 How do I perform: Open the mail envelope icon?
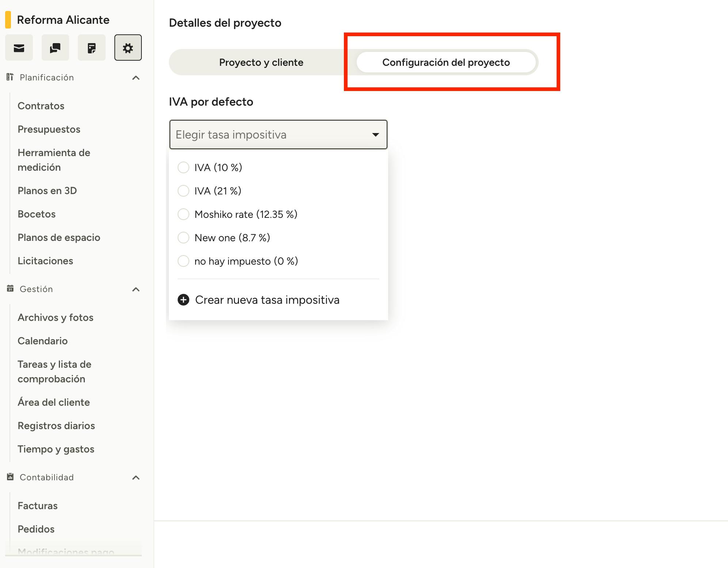(19, 48)
